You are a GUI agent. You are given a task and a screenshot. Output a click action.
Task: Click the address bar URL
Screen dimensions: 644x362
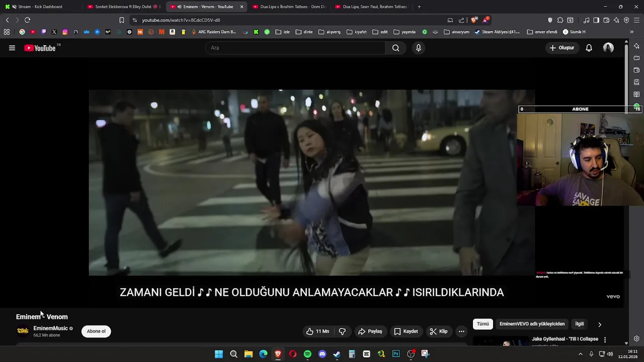click(181, 20)
